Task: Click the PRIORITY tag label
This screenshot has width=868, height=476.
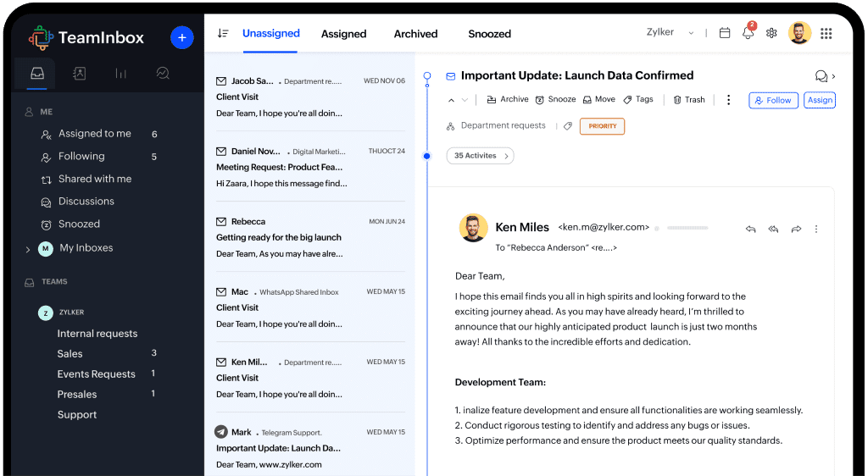Action: (x=603, y=126)
